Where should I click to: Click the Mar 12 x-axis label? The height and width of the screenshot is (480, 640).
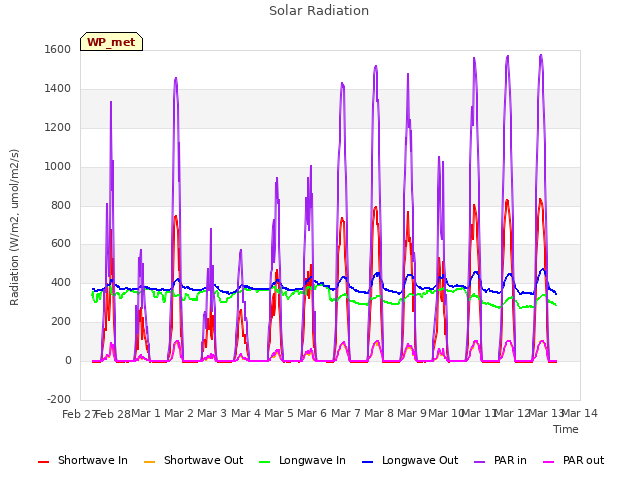tap(512, 413)
